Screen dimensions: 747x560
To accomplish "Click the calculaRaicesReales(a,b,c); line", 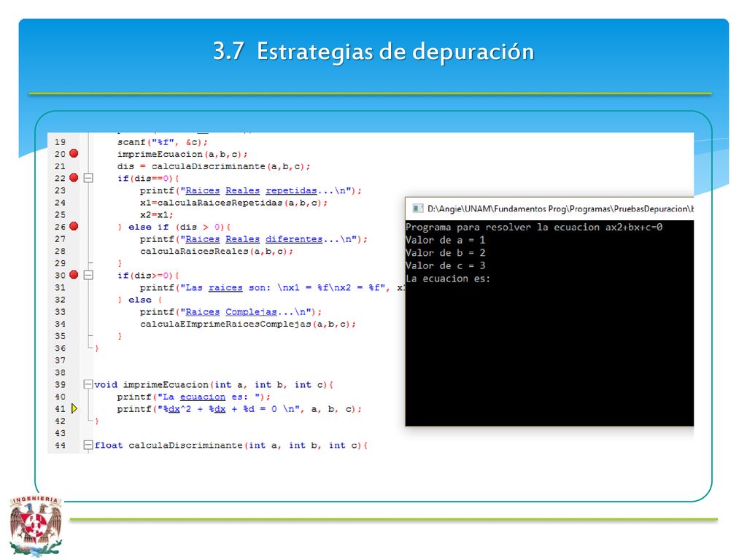I will point(217,252).
